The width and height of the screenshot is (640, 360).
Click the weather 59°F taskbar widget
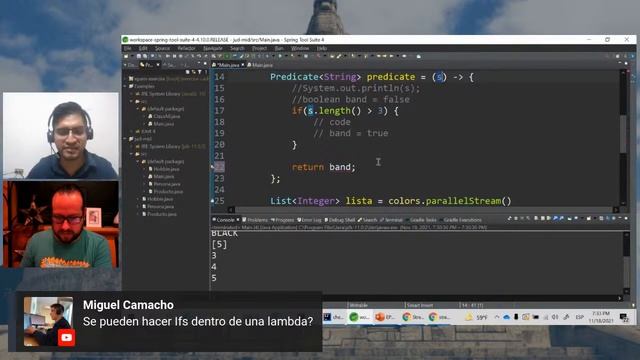point(476,317)
